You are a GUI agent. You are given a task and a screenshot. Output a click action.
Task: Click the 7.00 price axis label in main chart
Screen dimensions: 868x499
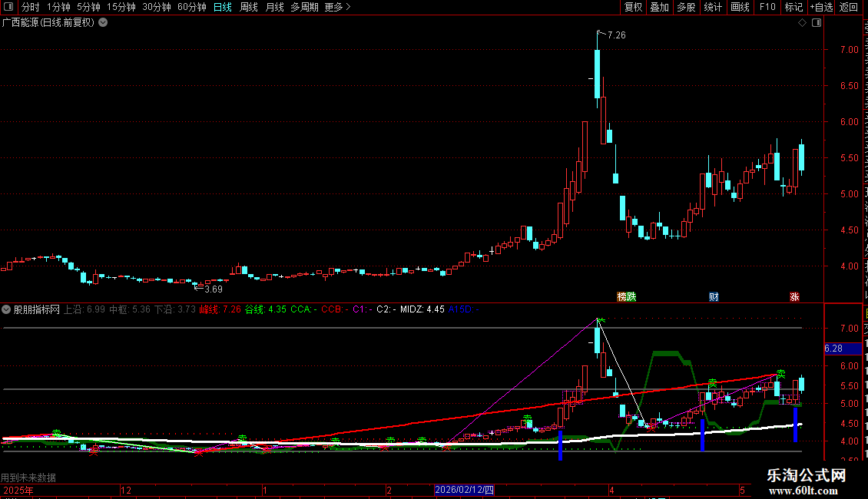[x=849, y=50]
